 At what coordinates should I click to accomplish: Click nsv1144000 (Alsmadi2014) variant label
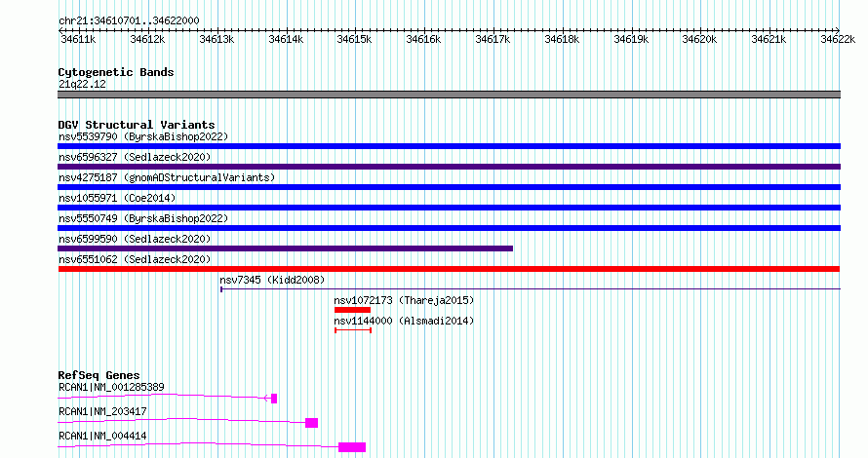pyautogui.click(x=404, y=321)
